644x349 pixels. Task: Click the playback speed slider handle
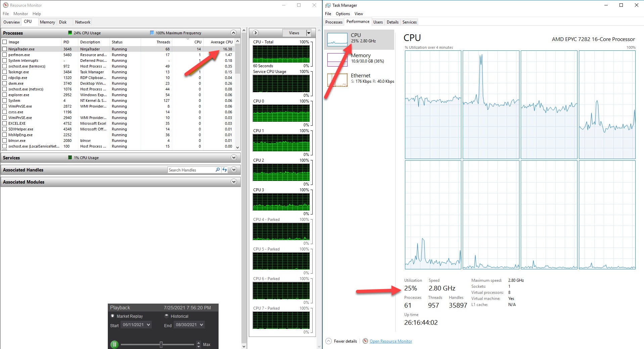tap(161, 344)
